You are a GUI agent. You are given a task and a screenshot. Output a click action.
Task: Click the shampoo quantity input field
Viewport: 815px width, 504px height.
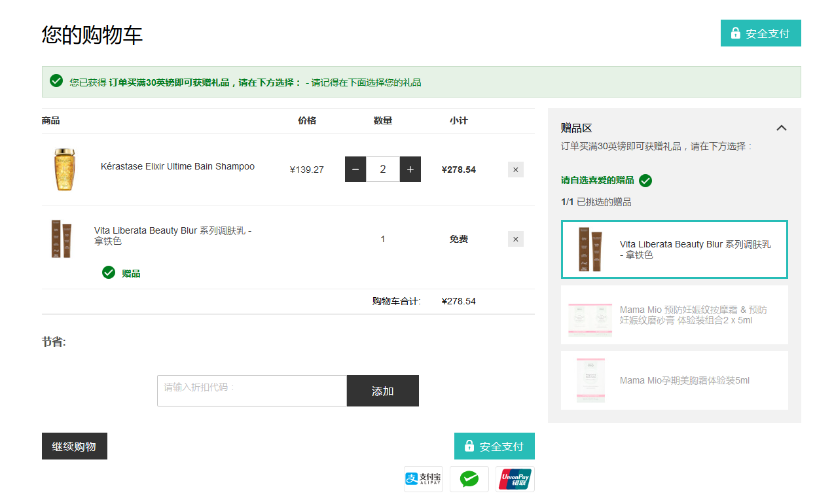click(383, 170)
